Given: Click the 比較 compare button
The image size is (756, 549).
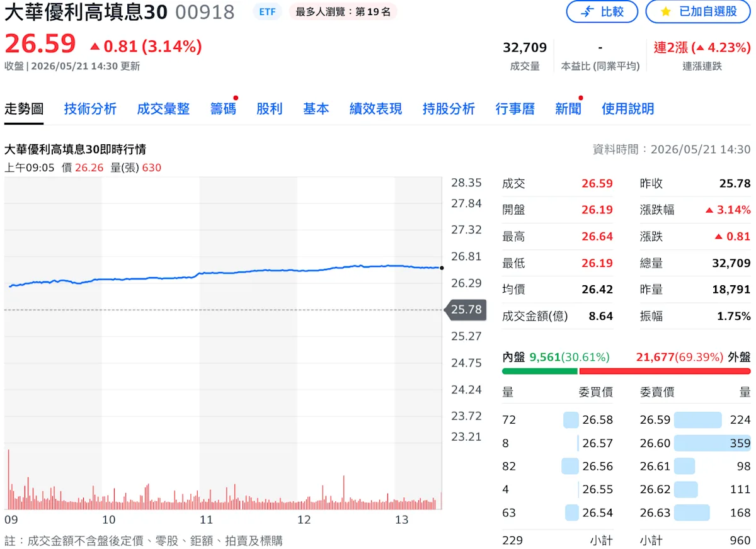Looking at the screenshot, I should coord(602,11).
